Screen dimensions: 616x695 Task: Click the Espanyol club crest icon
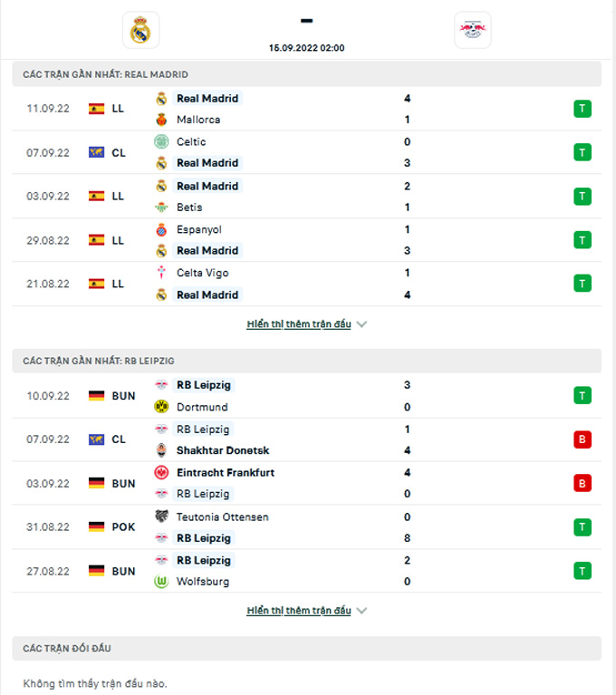[161, 229]
